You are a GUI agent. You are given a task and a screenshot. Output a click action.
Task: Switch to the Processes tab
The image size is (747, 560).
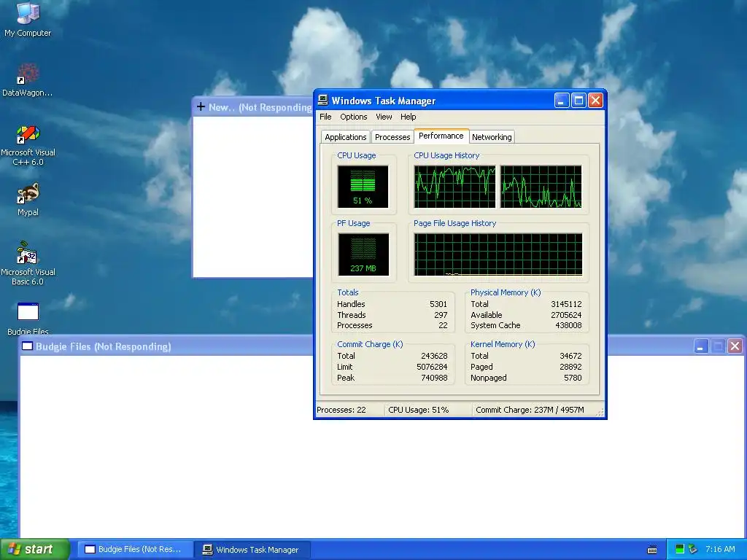tap(392, 137)
